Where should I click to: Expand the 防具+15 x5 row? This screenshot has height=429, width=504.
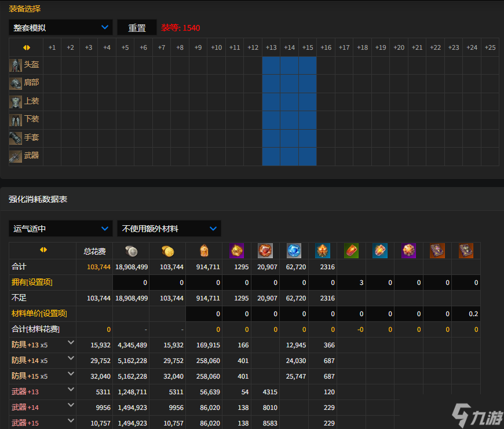[x=71, y=374]
